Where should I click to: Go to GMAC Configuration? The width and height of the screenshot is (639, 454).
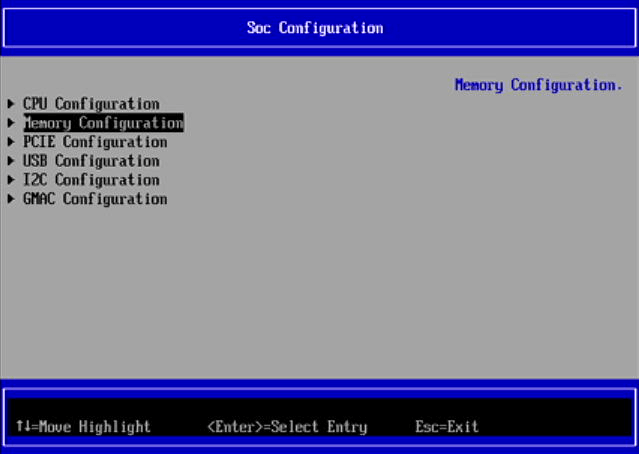click(x=95, y=199)
